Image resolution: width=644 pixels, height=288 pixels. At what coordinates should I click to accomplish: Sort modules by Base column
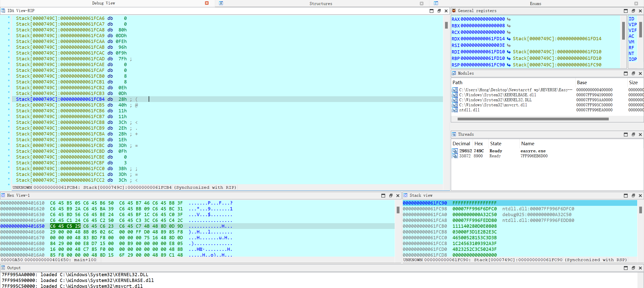point(601,82)
